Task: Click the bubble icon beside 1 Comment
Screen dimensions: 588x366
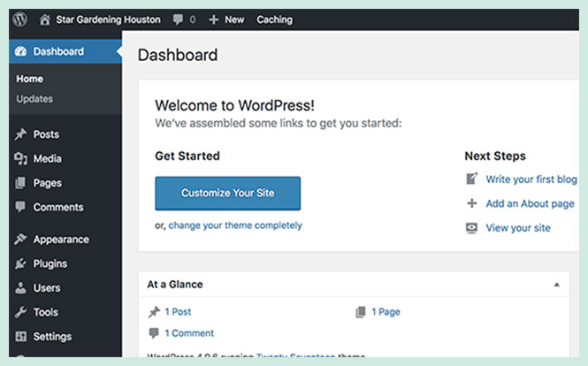Action: (154, 333)
